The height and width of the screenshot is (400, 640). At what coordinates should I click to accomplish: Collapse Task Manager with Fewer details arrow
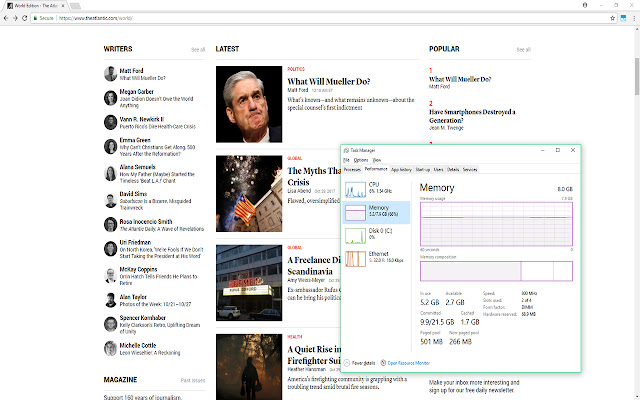pos(347,363)
